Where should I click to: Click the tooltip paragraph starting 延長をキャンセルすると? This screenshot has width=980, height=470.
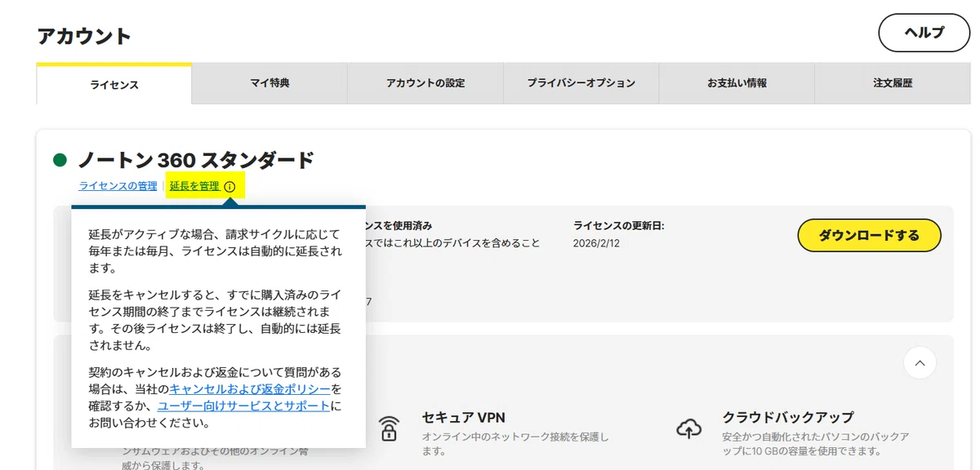pyautogui.click(x=216, y=320)
